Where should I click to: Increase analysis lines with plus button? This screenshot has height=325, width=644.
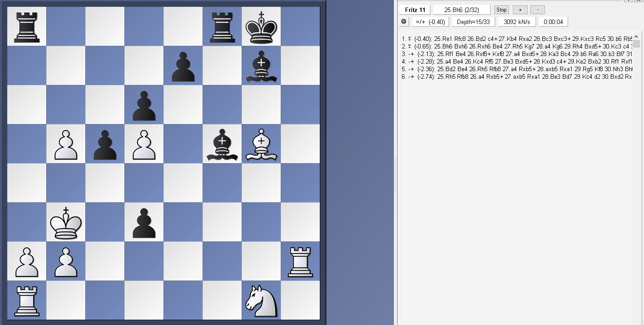click(520, 10)
